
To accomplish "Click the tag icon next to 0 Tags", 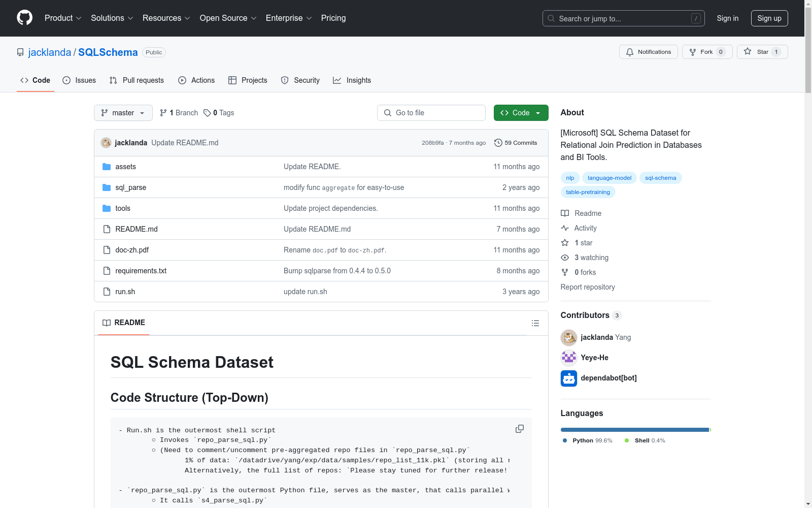I will [207, 113].
